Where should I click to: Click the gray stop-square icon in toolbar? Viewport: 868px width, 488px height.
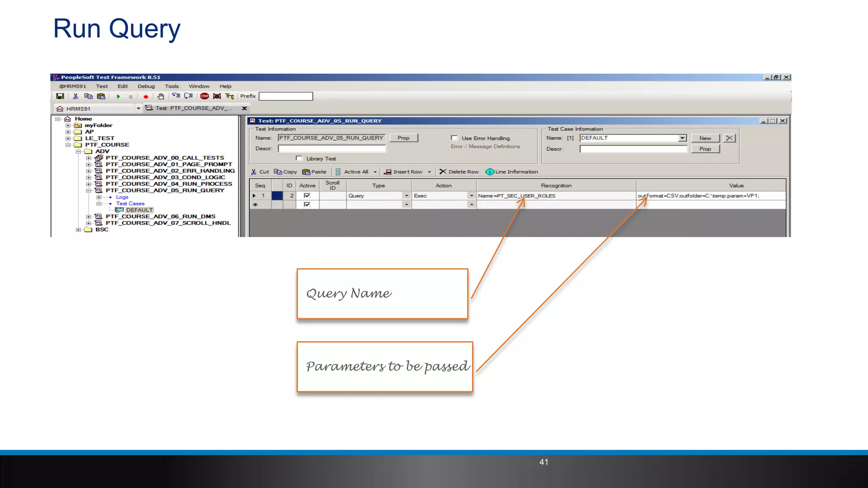(131, 97)
